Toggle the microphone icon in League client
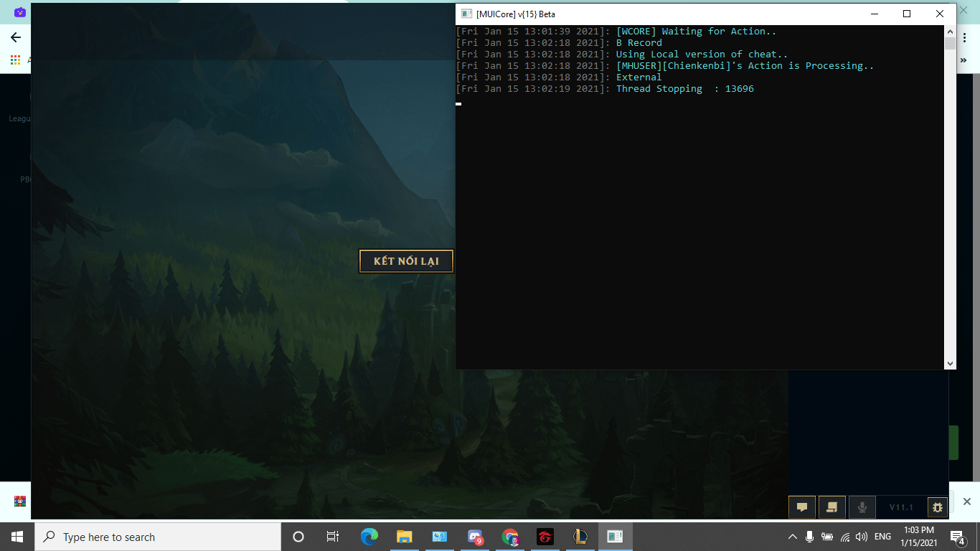 pyautogui.click(x=862, y=507)
